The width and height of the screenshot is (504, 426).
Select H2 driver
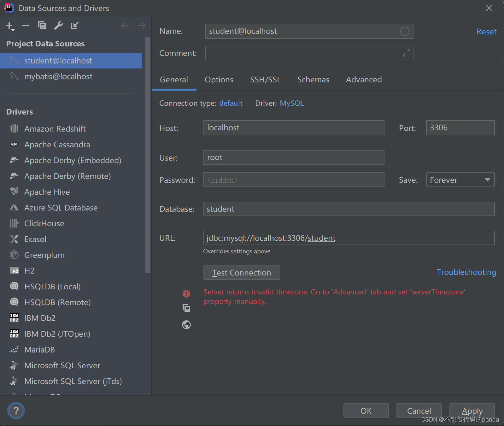pyautogui.click(x=71, y=271)
